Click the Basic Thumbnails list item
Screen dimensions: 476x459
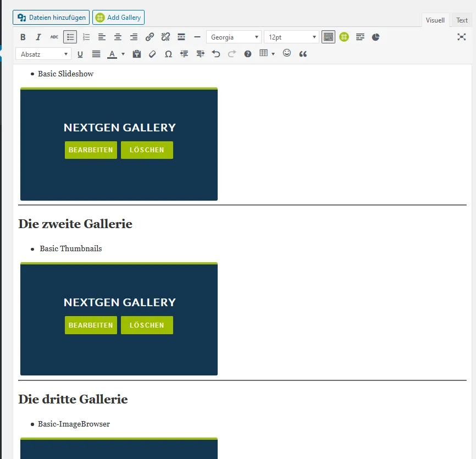71,248
